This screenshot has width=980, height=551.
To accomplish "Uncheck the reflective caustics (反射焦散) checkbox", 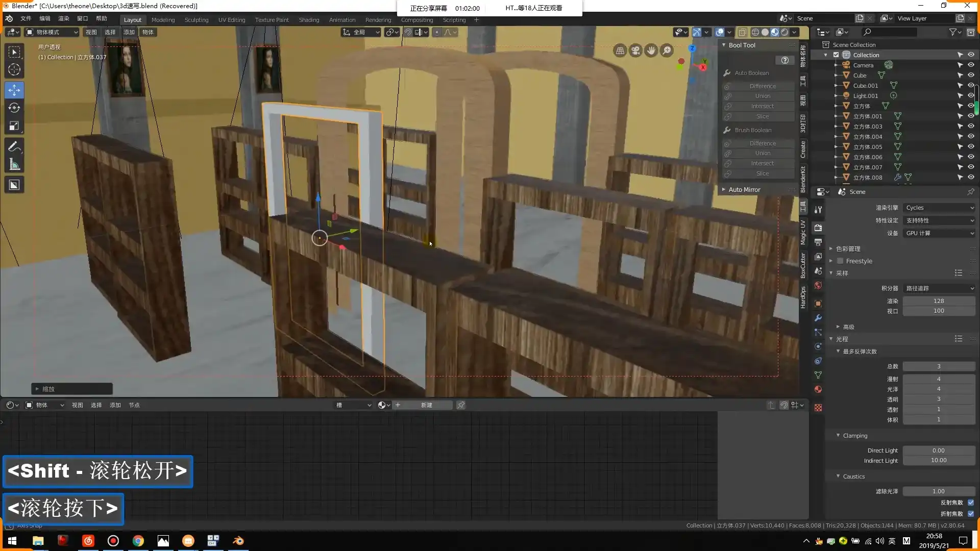I will pos(971,503).
